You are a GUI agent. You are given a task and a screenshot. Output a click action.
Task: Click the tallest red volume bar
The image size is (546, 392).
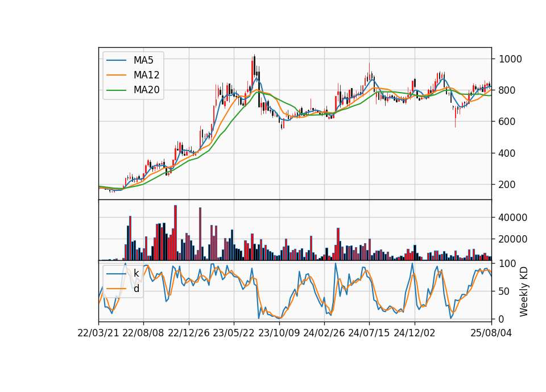176,233
